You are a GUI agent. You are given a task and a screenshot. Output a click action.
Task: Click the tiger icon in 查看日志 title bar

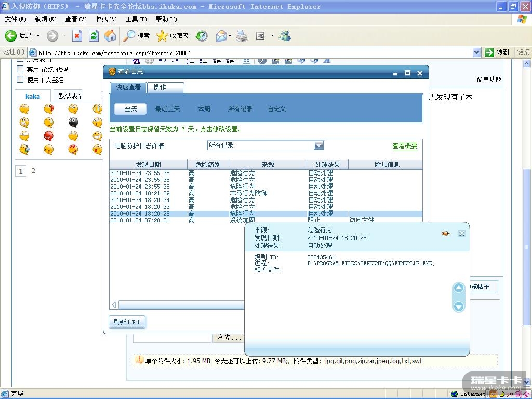[112, 72]
